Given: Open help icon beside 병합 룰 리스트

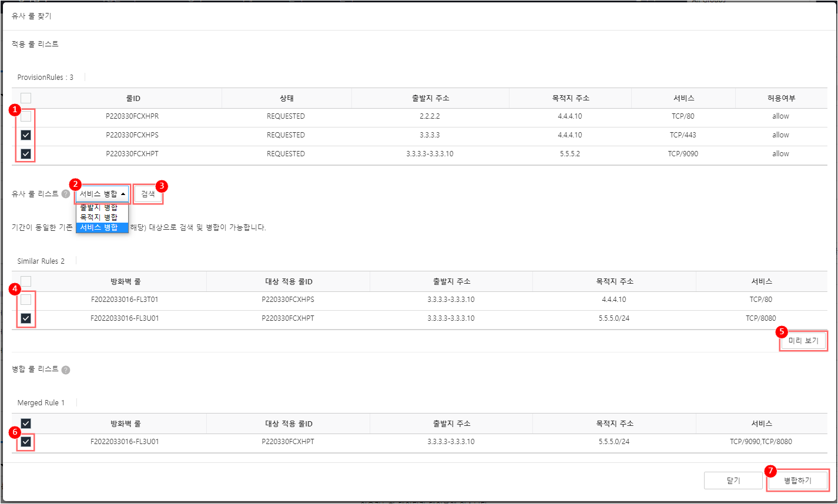Looking at the screenshot, I should (x=66, y=370).
